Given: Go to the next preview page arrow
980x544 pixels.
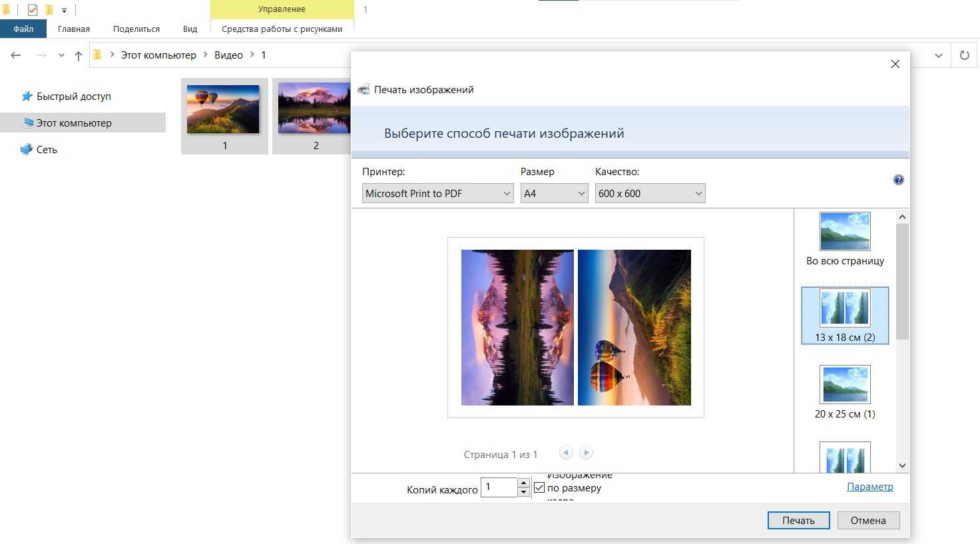Looking at the screenshot, I should coord(586,453).
